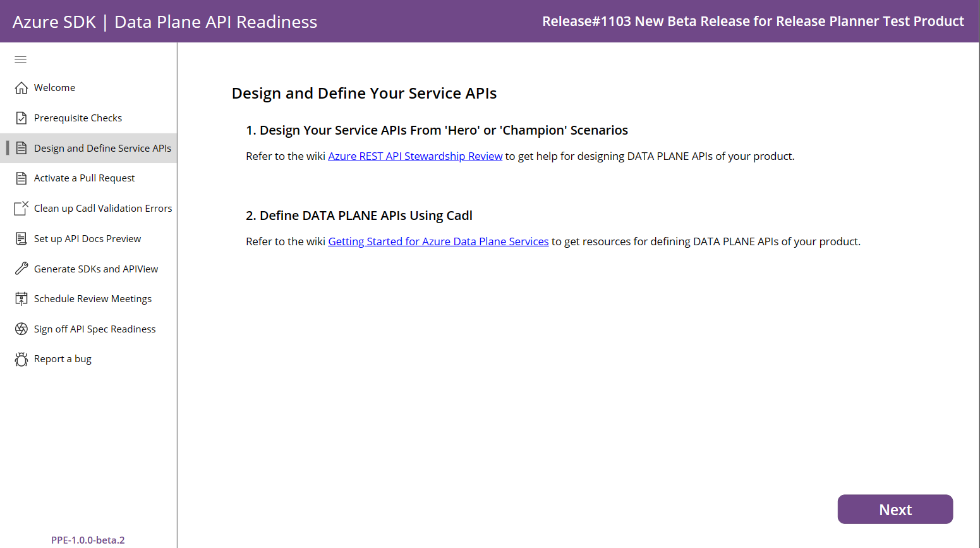
Task: Open the Activate a Pull Request section
Action: pos(84,178)
